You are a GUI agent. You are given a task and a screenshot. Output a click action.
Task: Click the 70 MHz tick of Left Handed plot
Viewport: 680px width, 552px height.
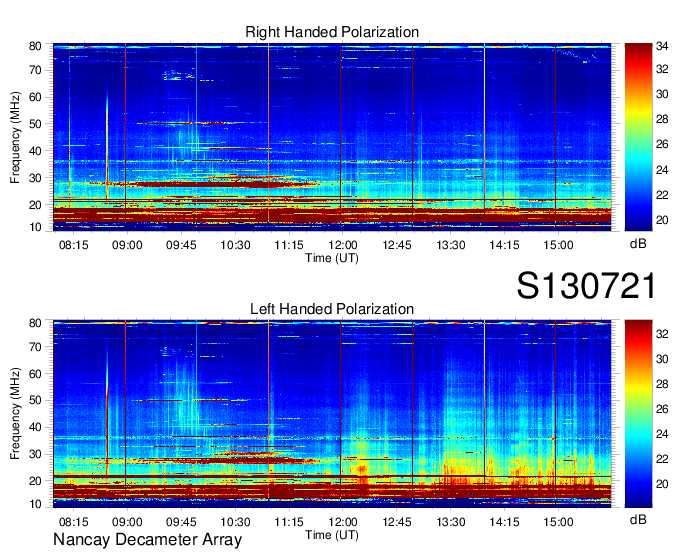click(x=35, y=347)
